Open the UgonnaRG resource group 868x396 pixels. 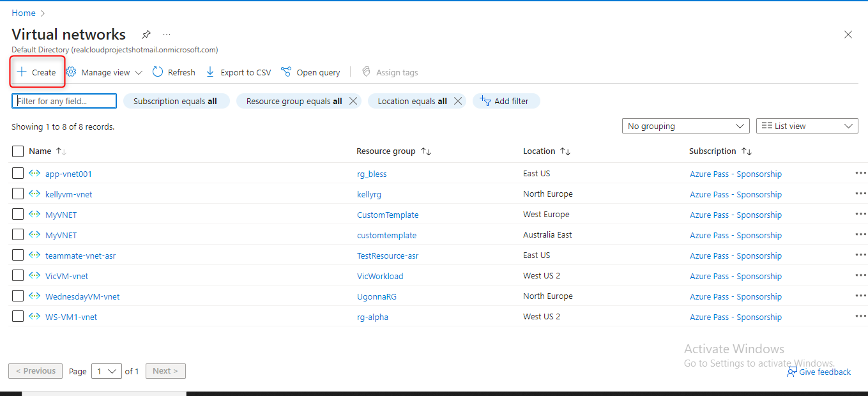point(377,296)
